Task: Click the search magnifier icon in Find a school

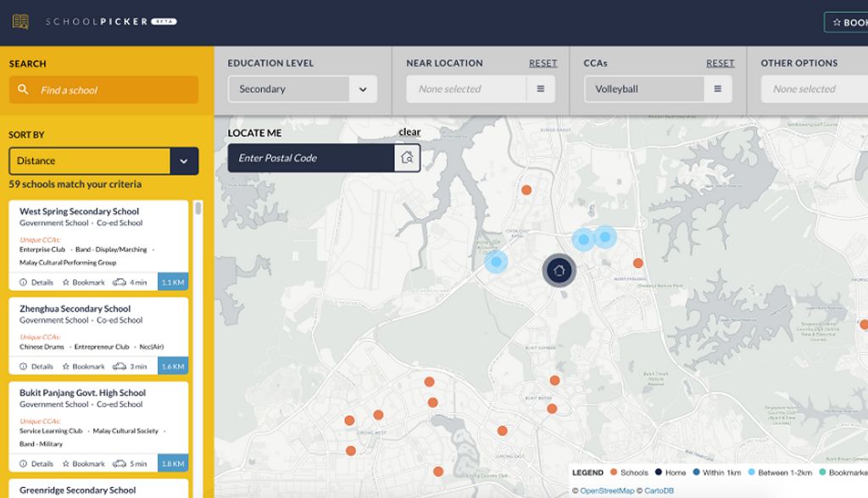Action: pos(23,89)
